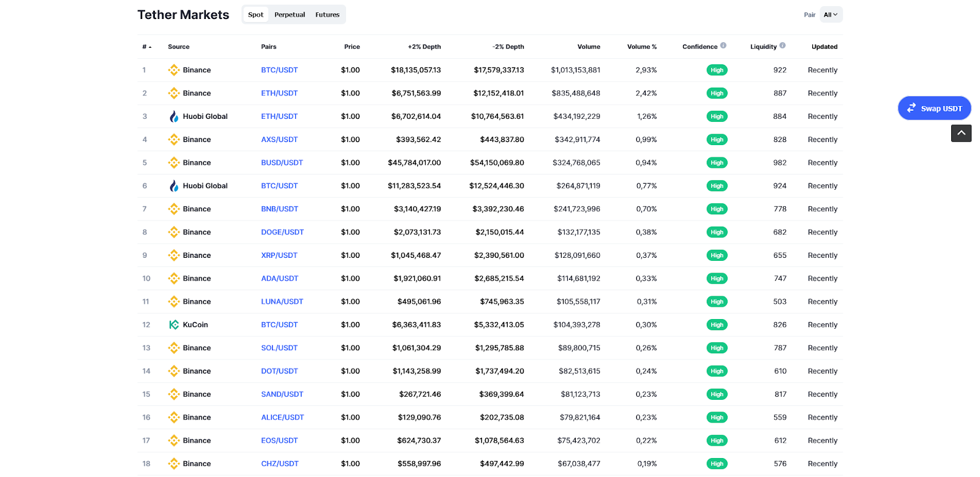Screen dimensions: 980x477
Task: Open the DOGE/USDT pair link
Action: point(282,232)
